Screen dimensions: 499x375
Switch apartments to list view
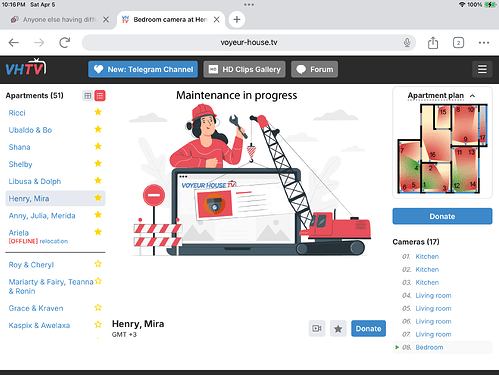tap(100, 96)
